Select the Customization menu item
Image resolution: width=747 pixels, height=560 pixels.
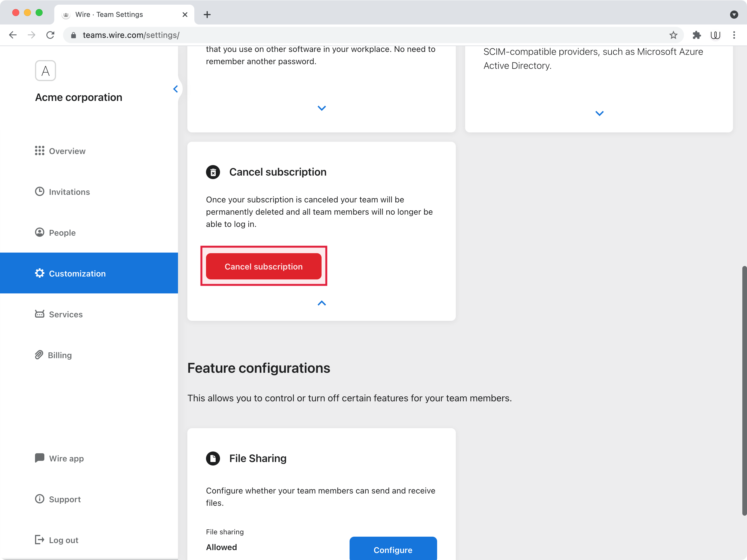[89, 273]
